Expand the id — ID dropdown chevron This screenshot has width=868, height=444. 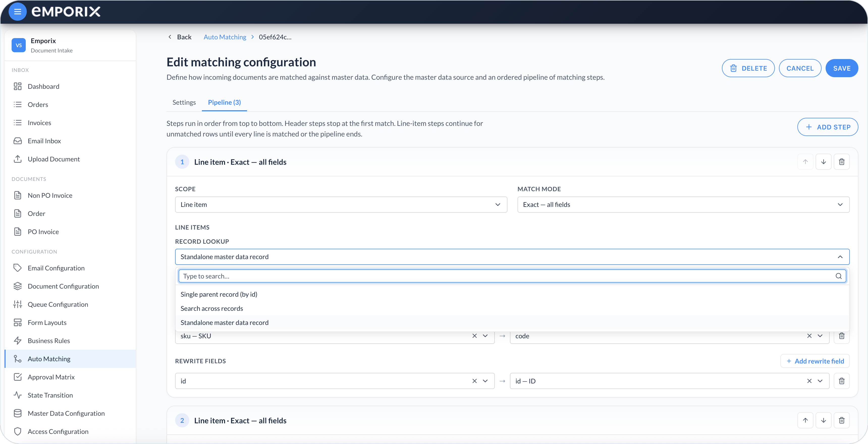click(x=820, y=381)
